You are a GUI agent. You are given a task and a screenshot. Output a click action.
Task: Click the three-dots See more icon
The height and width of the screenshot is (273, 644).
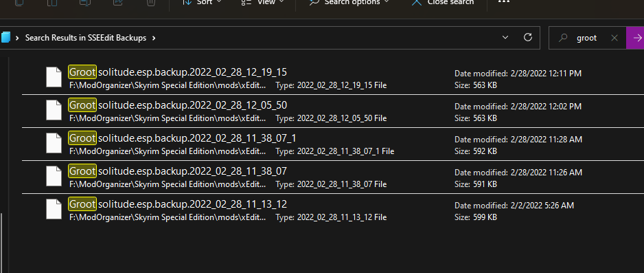[504, 1]
